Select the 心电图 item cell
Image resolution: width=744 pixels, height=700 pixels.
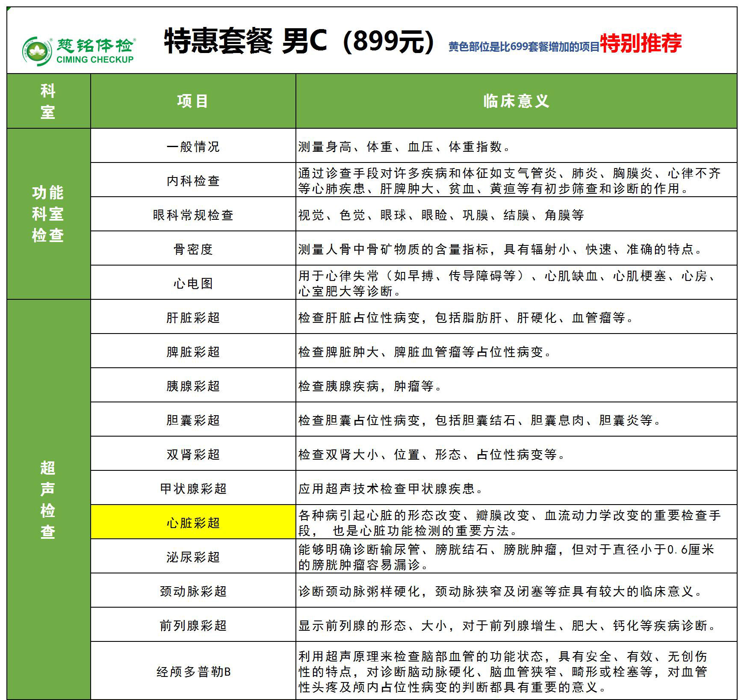coord(193,283)
